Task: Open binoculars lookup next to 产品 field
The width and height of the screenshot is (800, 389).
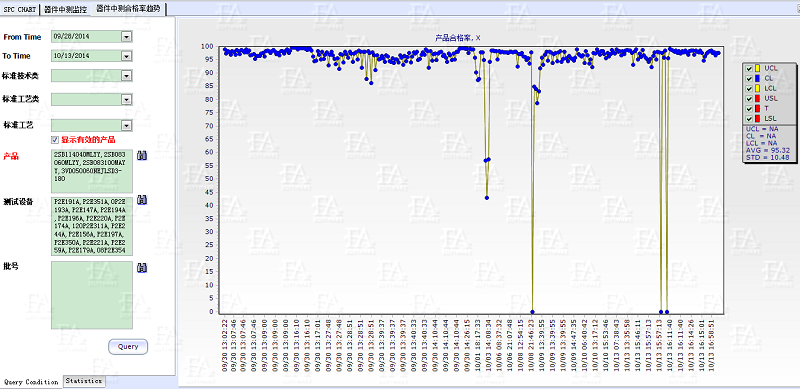Action: pyautogui.click(x=142, y=155)
